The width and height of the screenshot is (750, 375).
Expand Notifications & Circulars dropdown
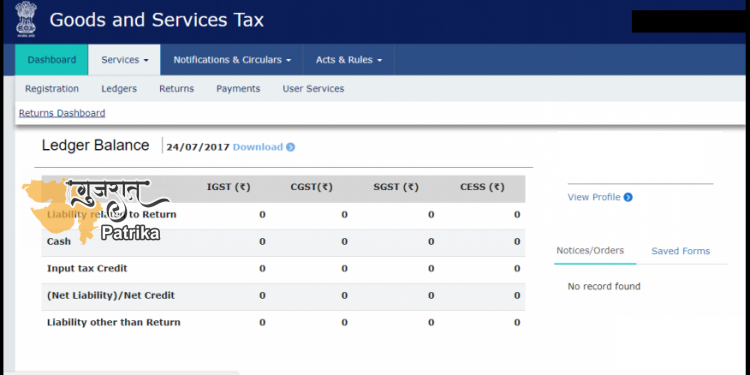click(x=232, y=60)
